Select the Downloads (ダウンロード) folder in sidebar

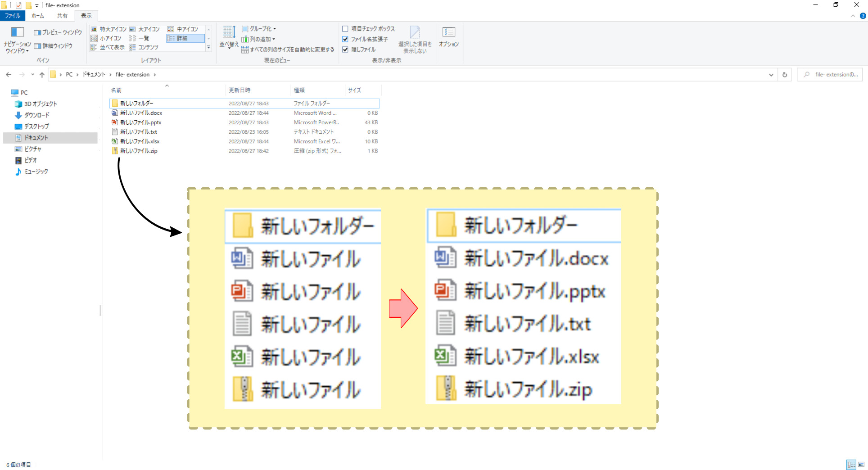(x=36, y=115)
